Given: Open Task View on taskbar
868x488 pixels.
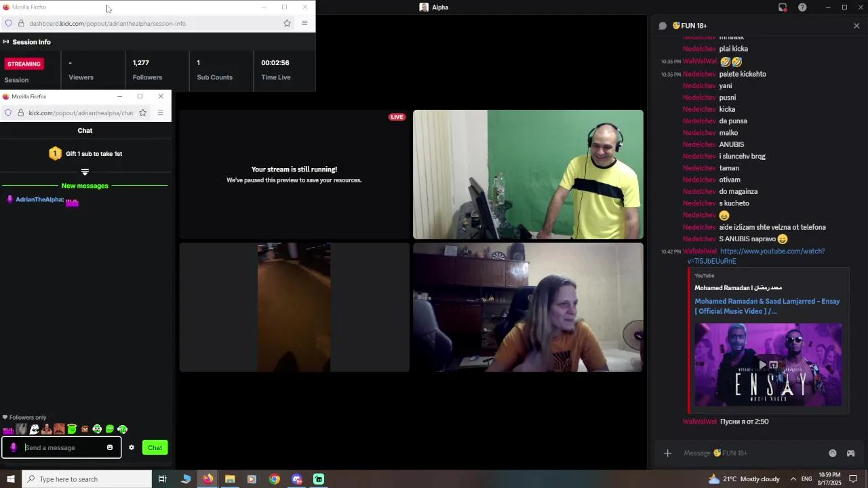Looking at the screenshot, I should (x=163, y=479).
